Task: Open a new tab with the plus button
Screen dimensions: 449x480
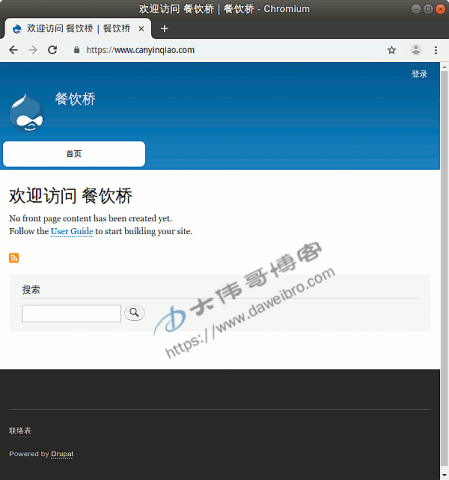Action: click(164, 29)
